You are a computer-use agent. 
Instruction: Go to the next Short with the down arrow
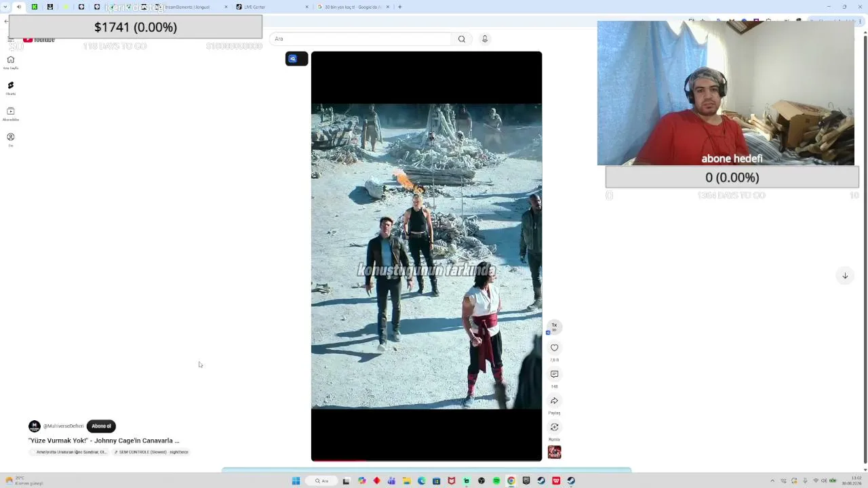click(x=845, y=276)
